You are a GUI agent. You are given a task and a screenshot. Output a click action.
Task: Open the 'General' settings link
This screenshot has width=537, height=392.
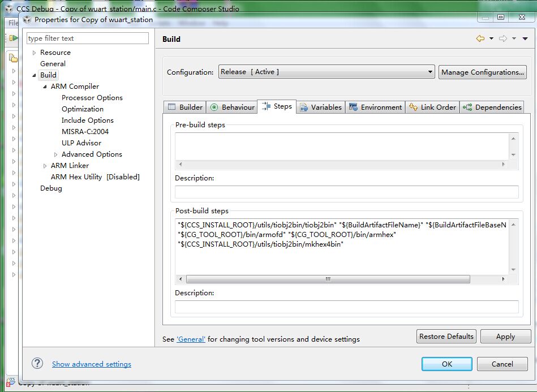[x=191, y=339]
